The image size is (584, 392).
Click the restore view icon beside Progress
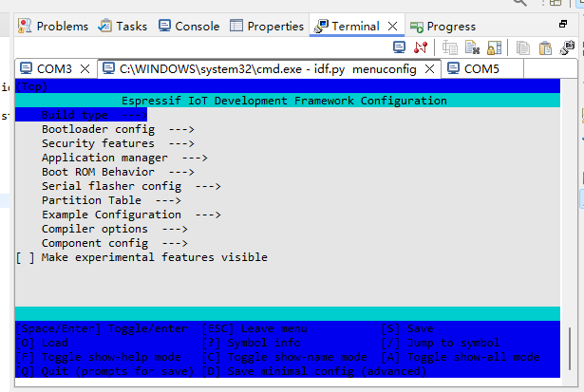[x=563, y=24]
